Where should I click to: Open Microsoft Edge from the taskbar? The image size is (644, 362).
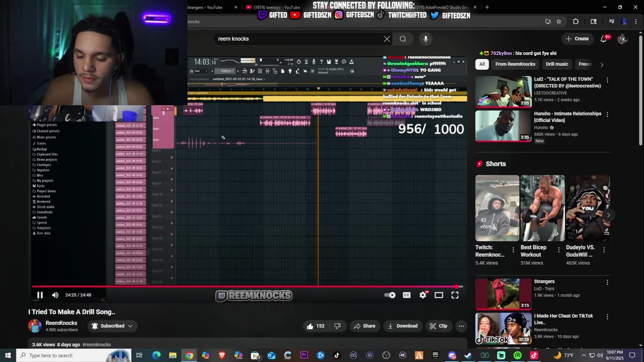click(x=156, y=355)
